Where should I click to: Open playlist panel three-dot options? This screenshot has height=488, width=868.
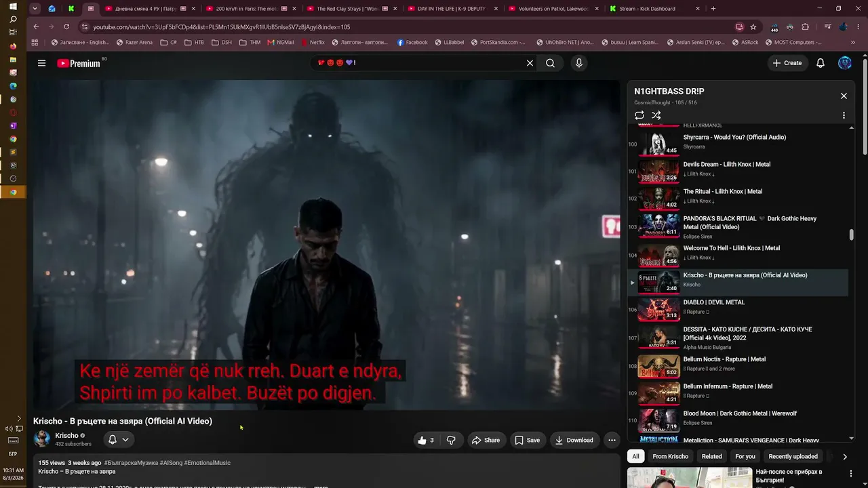[x=844, y=115]
